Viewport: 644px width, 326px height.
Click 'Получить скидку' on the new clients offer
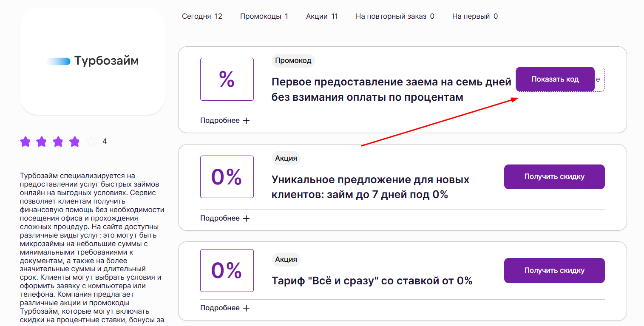click(x=554, y=176)
